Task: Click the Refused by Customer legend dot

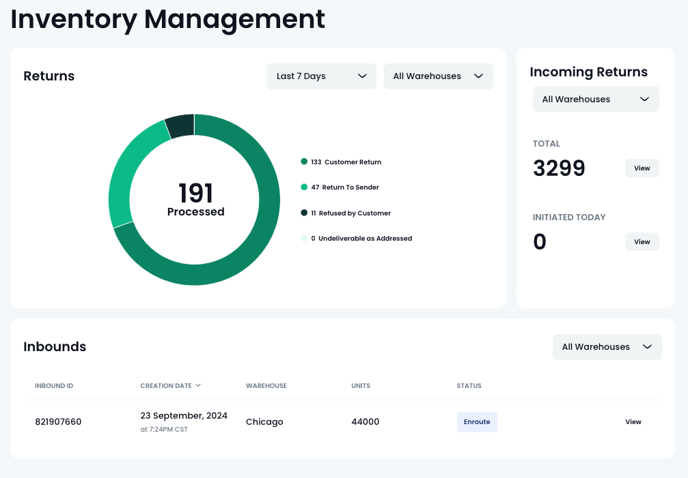Action: tap(304, 213)
